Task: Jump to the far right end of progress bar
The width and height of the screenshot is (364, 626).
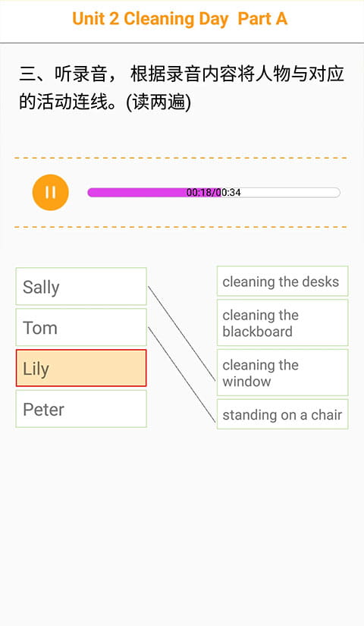Action: pos(337,193)
